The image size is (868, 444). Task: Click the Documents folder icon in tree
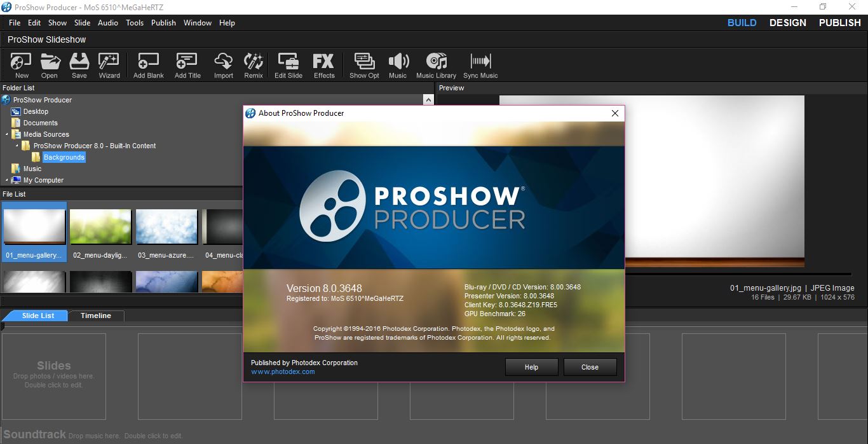click(16, 123)
